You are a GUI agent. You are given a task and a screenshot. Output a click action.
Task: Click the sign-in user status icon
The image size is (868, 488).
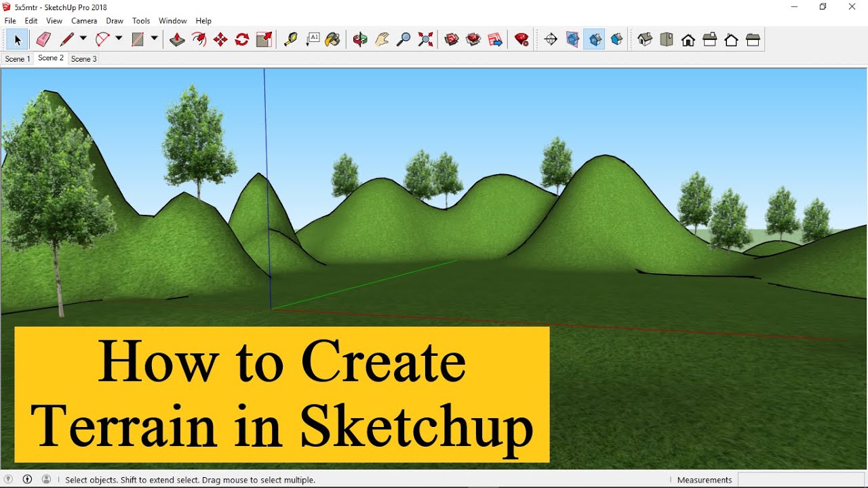coord(46,479)
